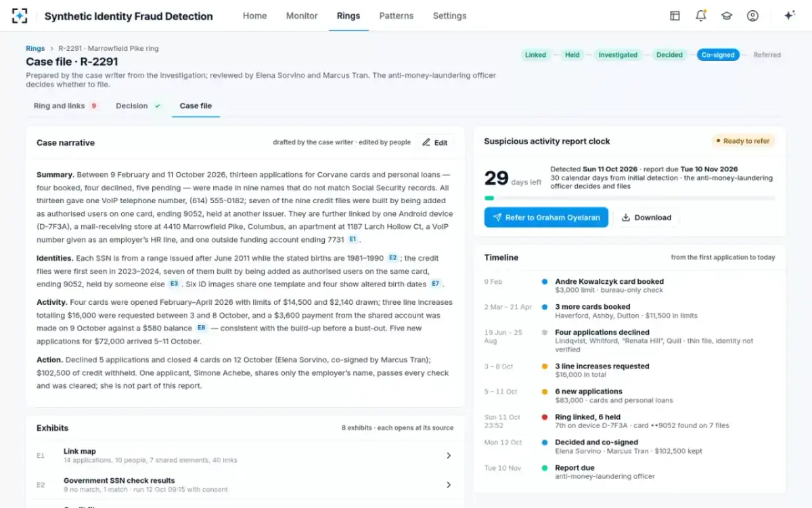
Task: Click the Held stage pill
Action: tap(572, 55)
